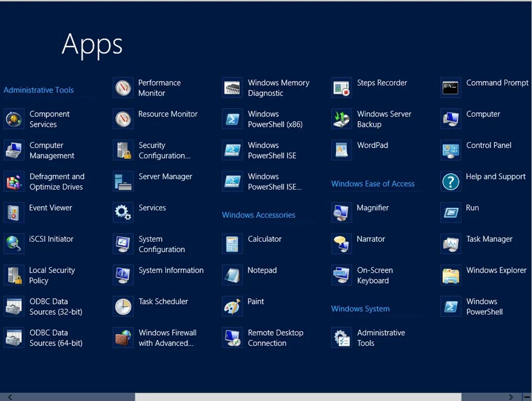Open Windows Firewall with Advanced Security icon
The image size is (532, 401).
coord(123,337)
